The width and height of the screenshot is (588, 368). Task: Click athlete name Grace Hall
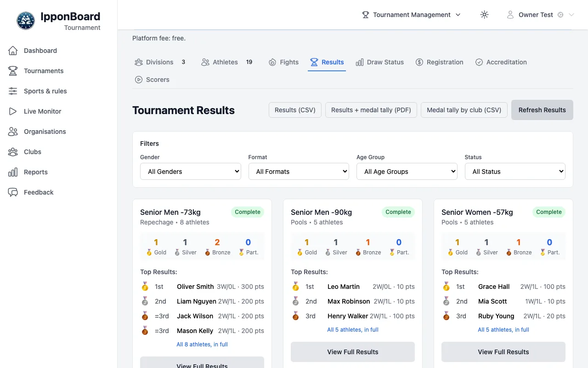[x=494, y=287]
